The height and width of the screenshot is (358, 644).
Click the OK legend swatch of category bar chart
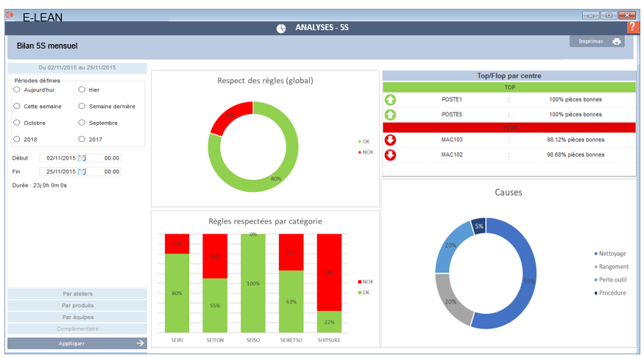tap(360, 293)
